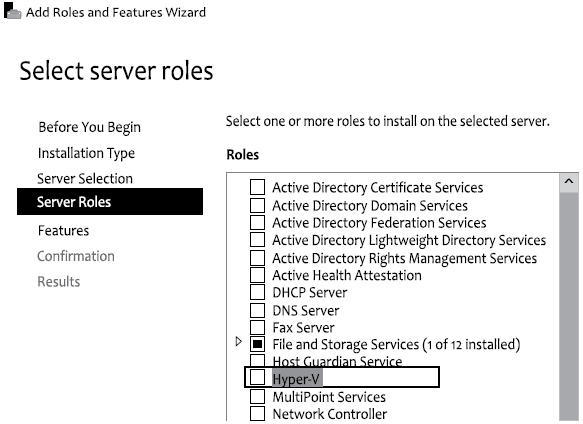The height and width of the screenshot is (424, 583).
Task: Select MultiPoint Services role label
Action: pyautogui.click(x=329, y=397)
